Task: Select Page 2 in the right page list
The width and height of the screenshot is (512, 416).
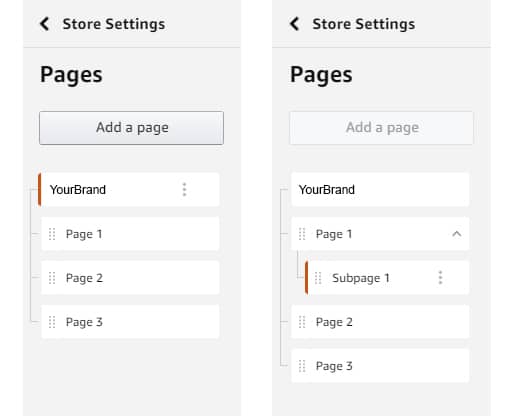Action: (380, 322)
